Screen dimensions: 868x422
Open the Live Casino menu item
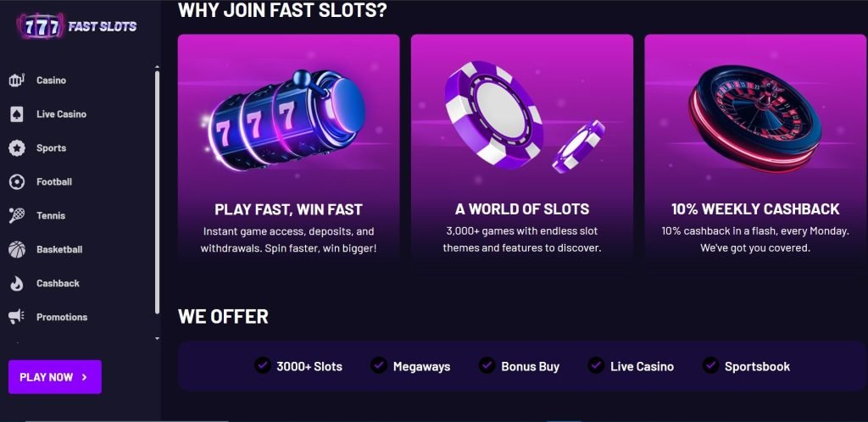point(61,114)
